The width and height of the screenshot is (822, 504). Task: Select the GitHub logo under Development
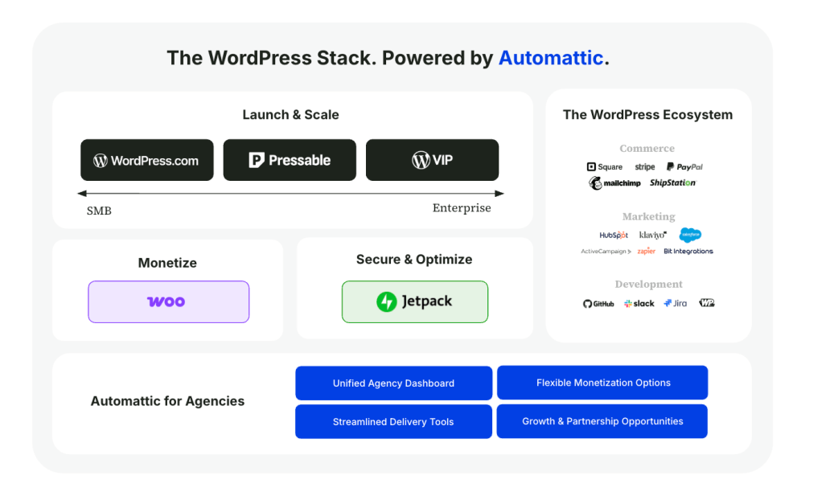tap(598, 304)
